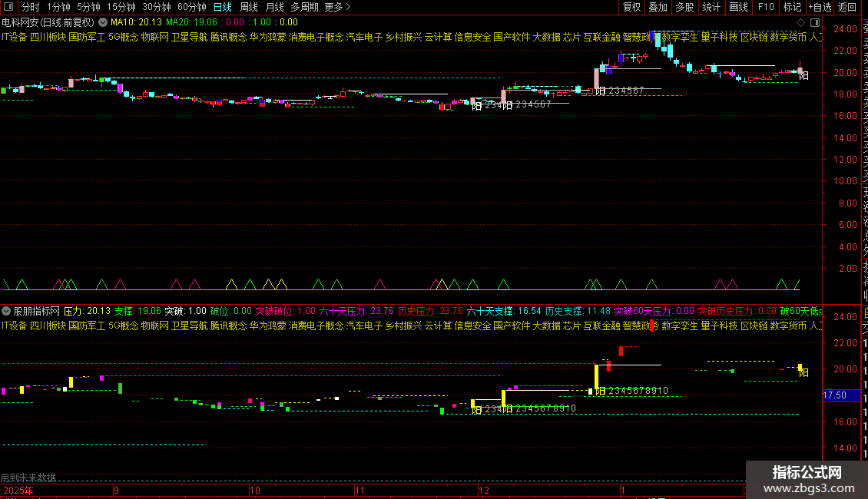
Task: Click the MA10: 20.13 value label
Action: pos(136,23)
